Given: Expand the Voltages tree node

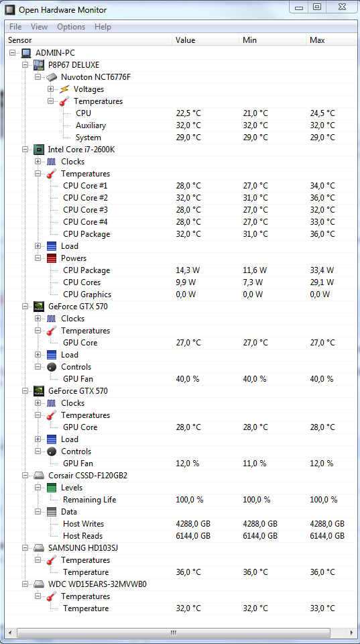Looking at the screenshot, I should tap(50, 89).
